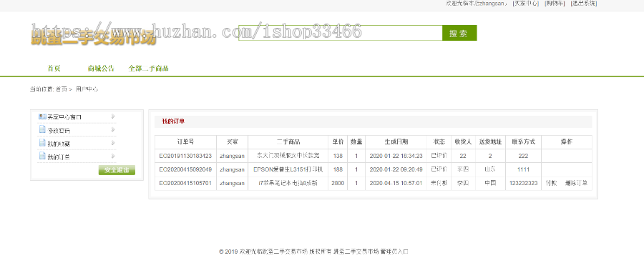Screen dimensions: 644x268
Task: Click the 买家中心窗口 sidebar icon
Action: [42, 117]
